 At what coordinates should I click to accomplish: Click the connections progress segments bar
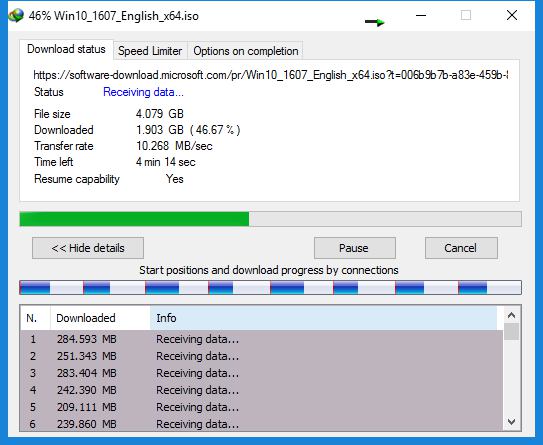coord(270,287)
